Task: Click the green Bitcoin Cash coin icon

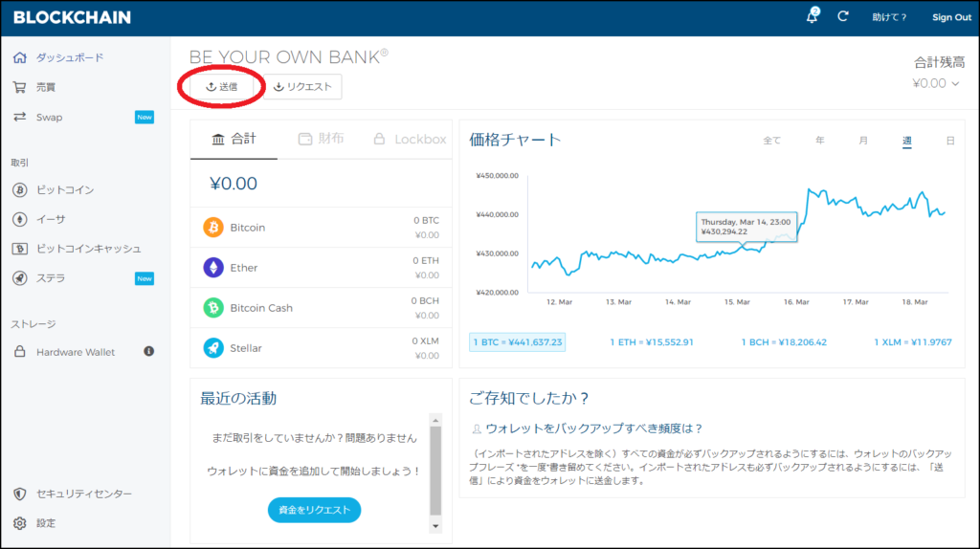Action: coord(213,308)
